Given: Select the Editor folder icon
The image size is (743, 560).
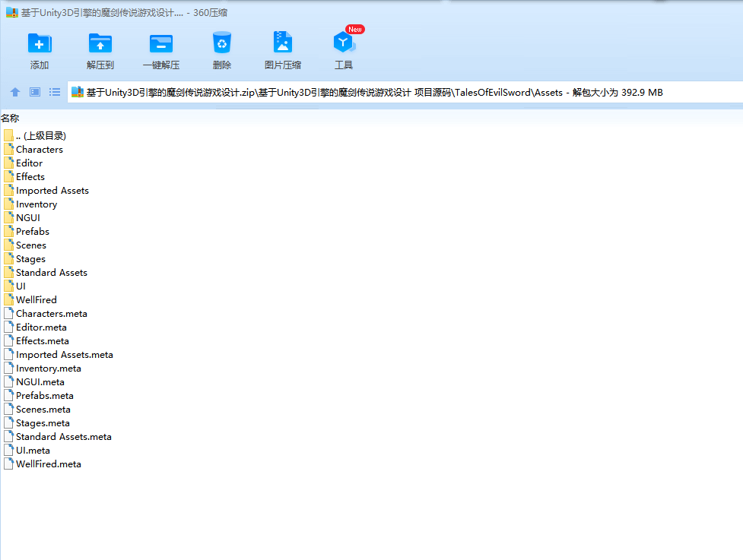Looking at the screenshot, I should click(x=8, y=163).
